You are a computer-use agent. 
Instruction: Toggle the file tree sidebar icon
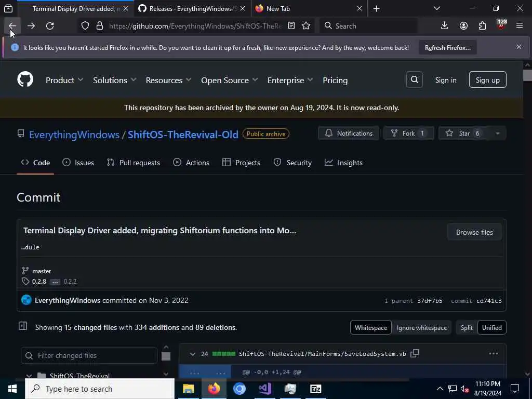(x=23, y=326)
